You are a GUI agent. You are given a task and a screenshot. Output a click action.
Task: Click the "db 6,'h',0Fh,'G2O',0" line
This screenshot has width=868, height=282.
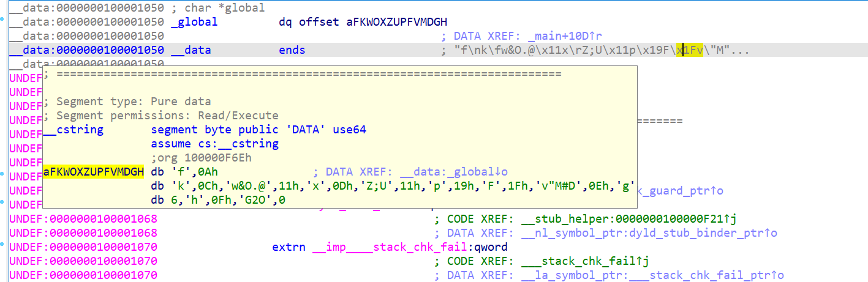tap(218, 200)
